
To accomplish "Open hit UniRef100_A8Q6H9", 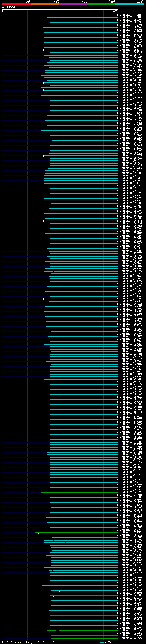I will 131,15.
